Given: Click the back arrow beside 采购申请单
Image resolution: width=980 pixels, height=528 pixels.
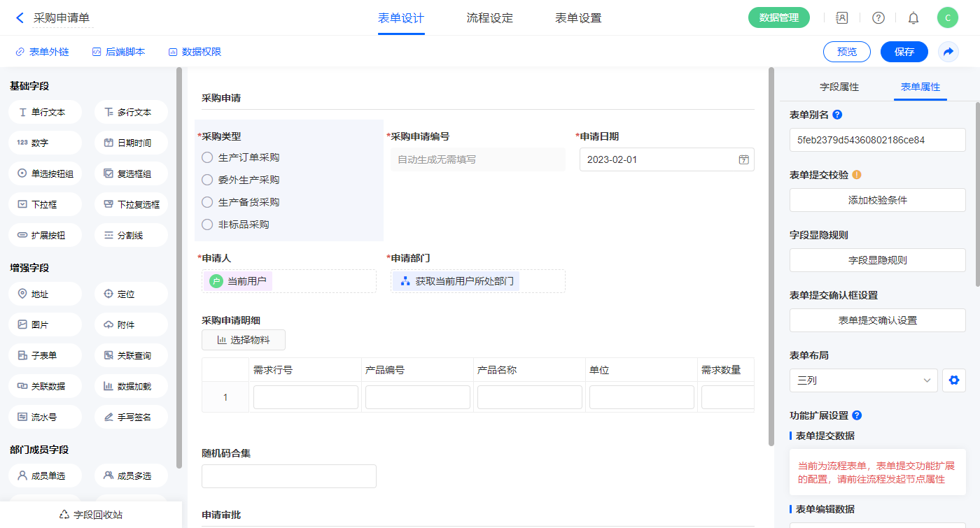Looking at the screenshot, I should point(20,18).
